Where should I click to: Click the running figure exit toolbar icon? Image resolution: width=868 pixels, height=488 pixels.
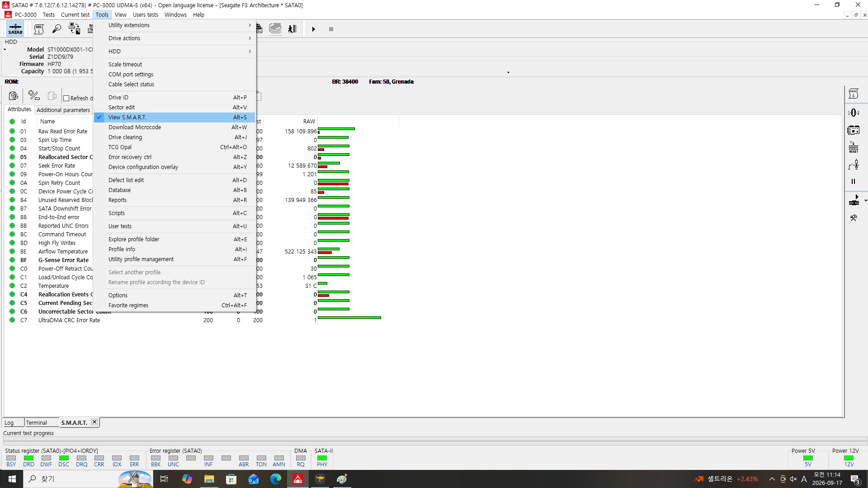click(292, 29)
